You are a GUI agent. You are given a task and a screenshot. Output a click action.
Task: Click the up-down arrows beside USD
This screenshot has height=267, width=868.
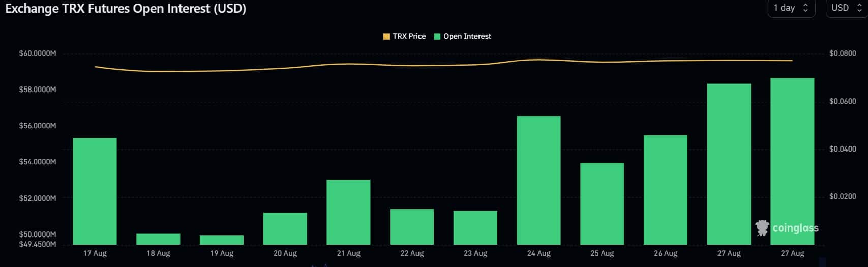pyautogui.click(x=859, y=8)
